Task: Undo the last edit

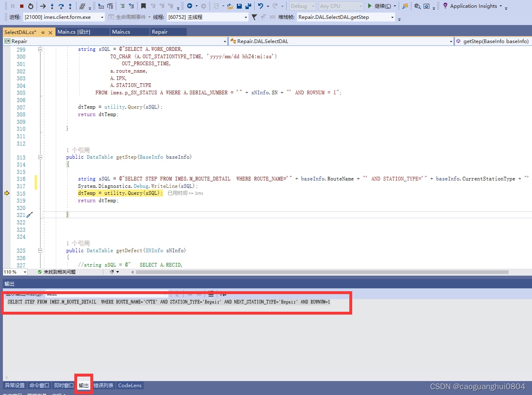Action: (261, 6)
